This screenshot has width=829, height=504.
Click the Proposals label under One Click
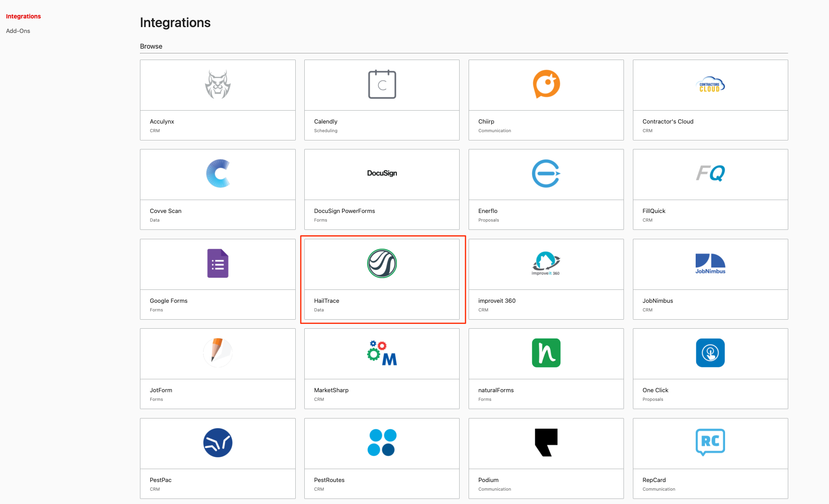pos(653,399)
